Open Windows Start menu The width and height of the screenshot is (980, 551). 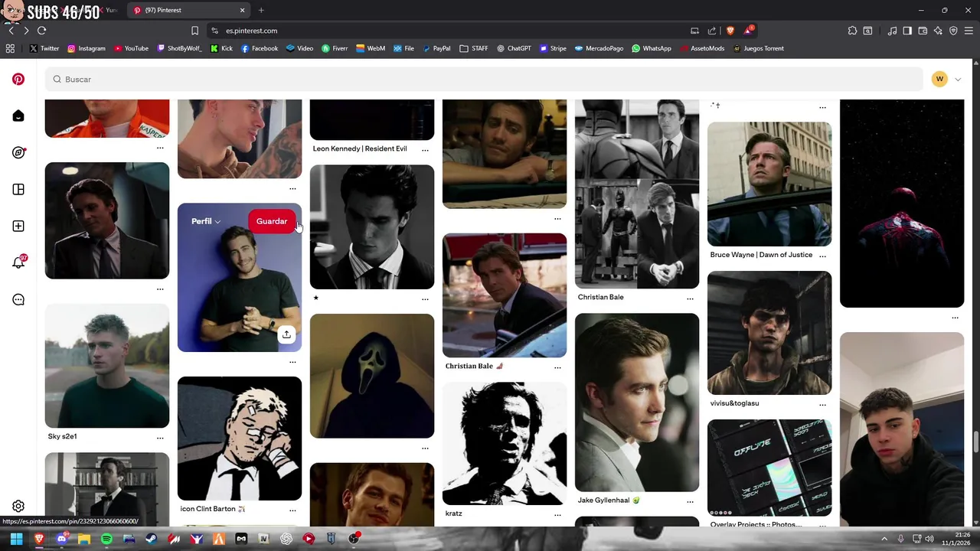pyautogui.click(x=16, y=539)
